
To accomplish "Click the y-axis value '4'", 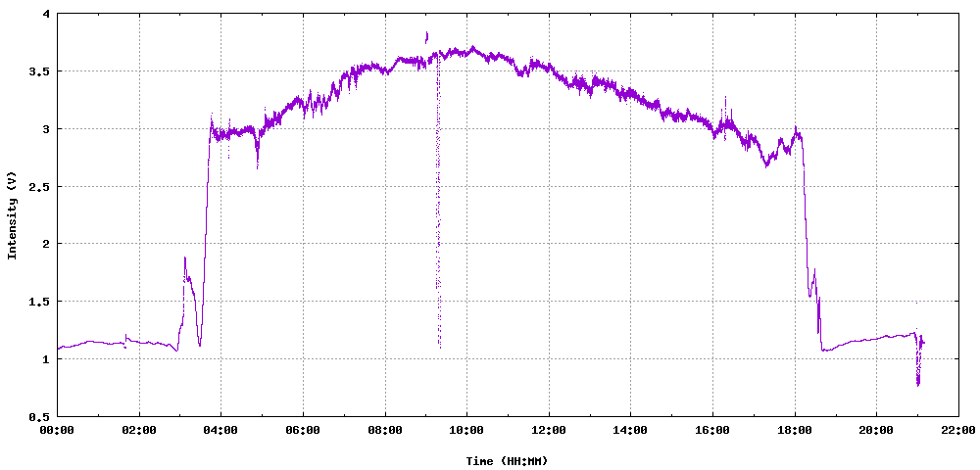I will point(47,14).
